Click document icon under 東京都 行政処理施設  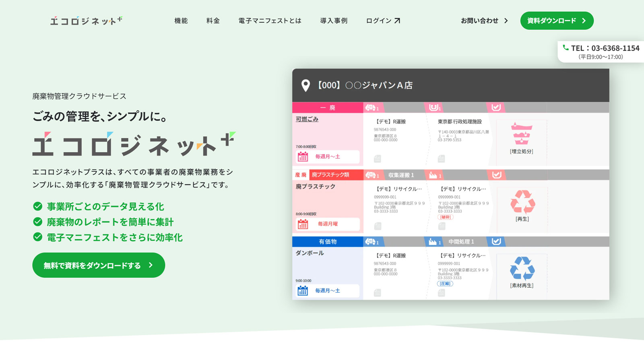442,159
